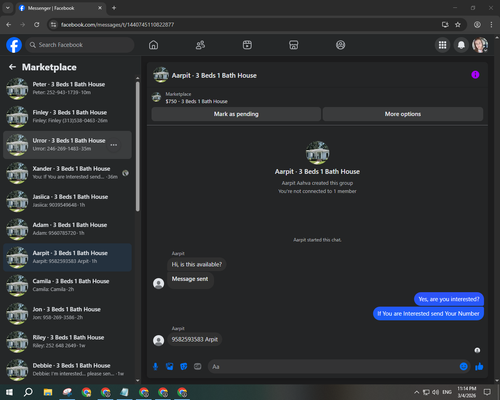Click 'If You are Interested send Your Number' message
Image resolution: width=500 pixels, height=400 pixels.
[x=428, y=314]
